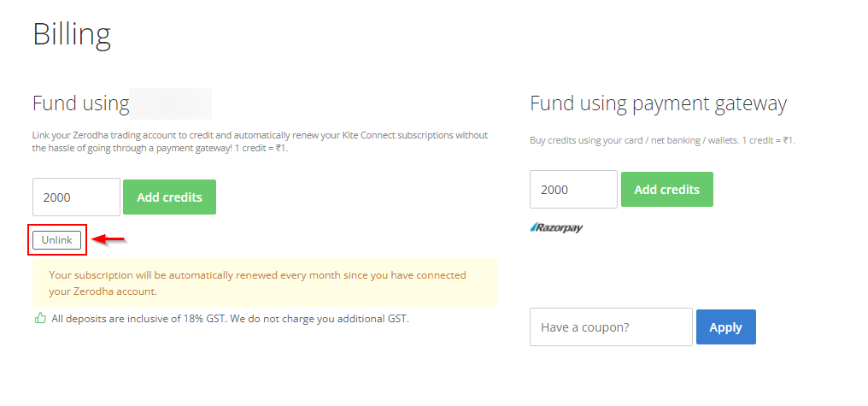Click into the 'Have a coupon?' field
The height and width of the screenshot is (406, 868).
(611, 327)
